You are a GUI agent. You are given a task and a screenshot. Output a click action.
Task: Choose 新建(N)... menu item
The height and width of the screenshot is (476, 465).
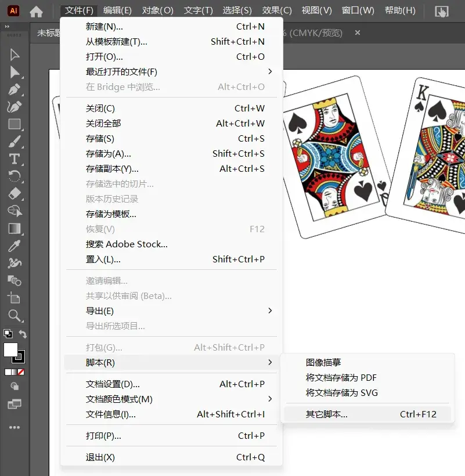tap(171, 26)
